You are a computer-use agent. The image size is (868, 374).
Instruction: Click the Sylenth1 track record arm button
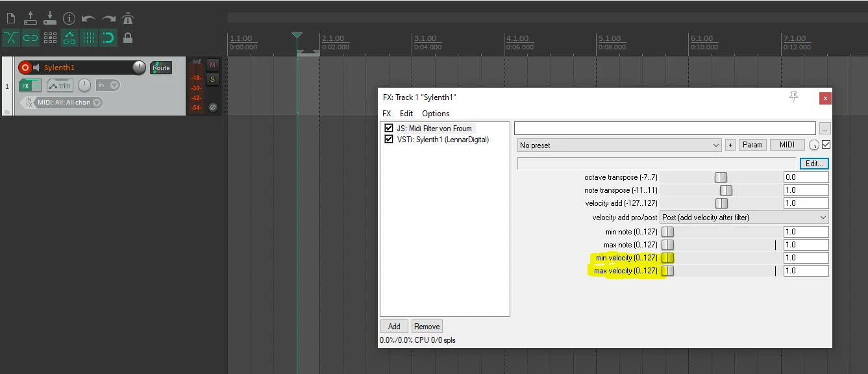click(x=25, y=68)
